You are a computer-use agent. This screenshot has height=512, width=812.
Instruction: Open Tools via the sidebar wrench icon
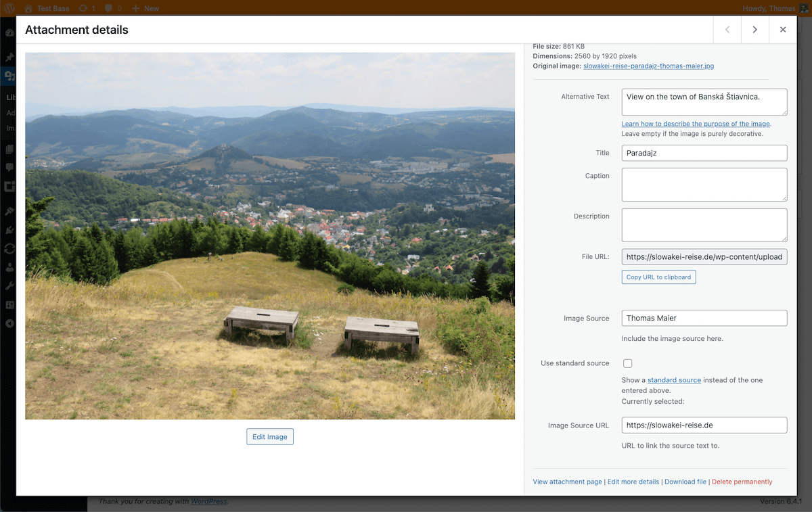pyautogui.click(x=9, y=286)
